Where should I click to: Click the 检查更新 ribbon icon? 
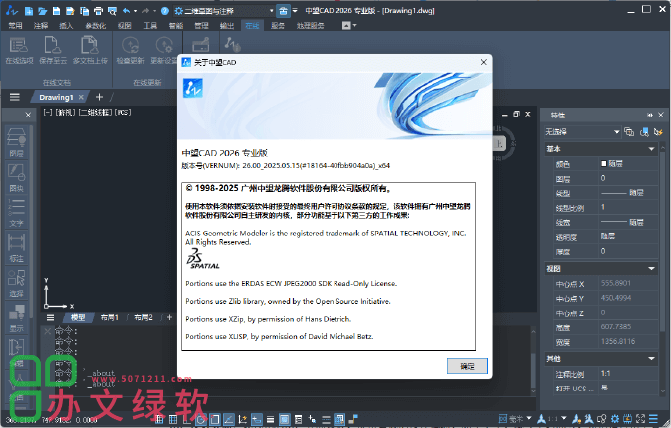(131, 51)
